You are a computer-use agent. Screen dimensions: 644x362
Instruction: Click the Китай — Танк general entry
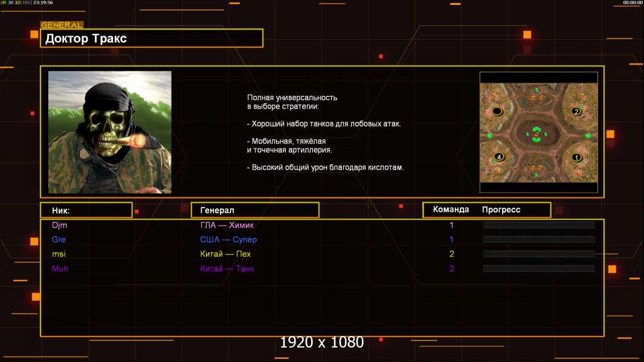(x=227, y=268)
